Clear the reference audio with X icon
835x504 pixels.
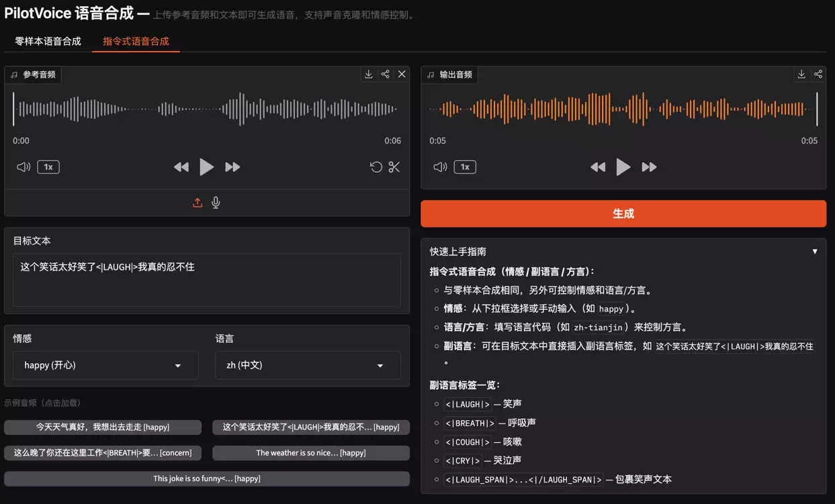[402, 74]
